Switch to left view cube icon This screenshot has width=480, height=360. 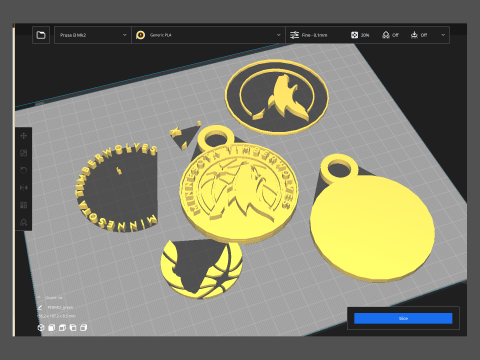click(73, 328)
